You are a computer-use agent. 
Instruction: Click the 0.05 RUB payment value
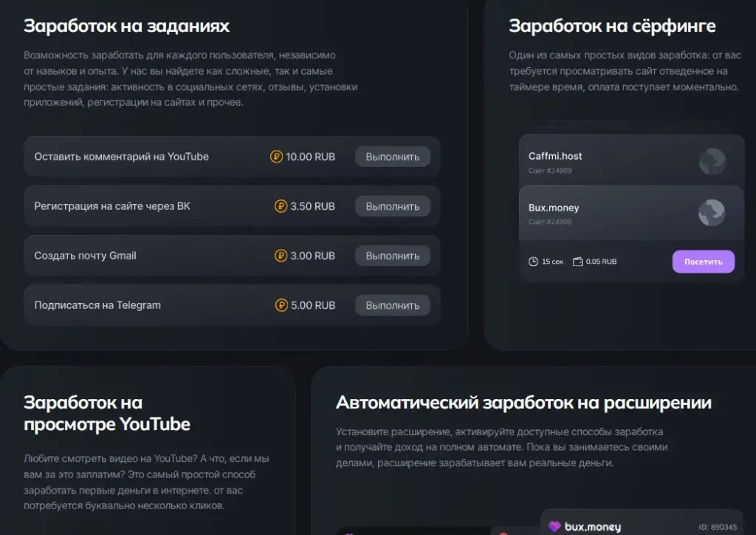(x=601, y=262)
